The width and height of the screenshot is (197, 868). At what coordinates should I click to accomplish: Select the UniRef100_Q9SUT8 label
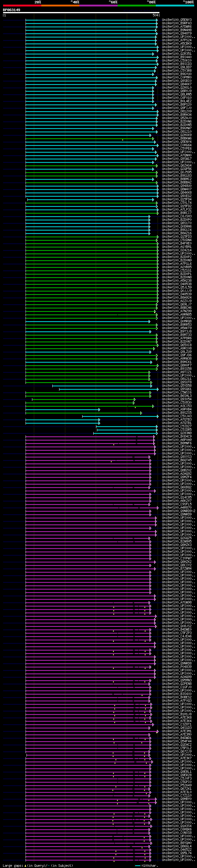pos(177,382)
